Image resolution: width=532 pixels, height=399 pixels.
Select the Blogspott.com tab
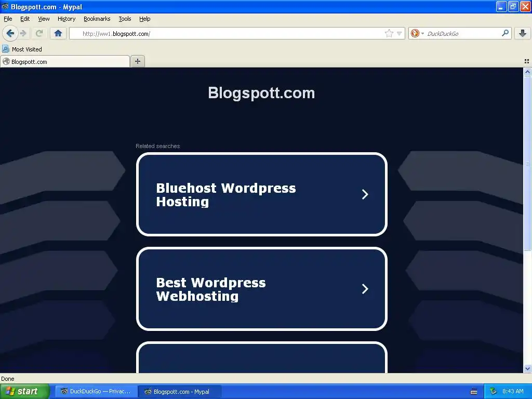[x=65, y=62]
